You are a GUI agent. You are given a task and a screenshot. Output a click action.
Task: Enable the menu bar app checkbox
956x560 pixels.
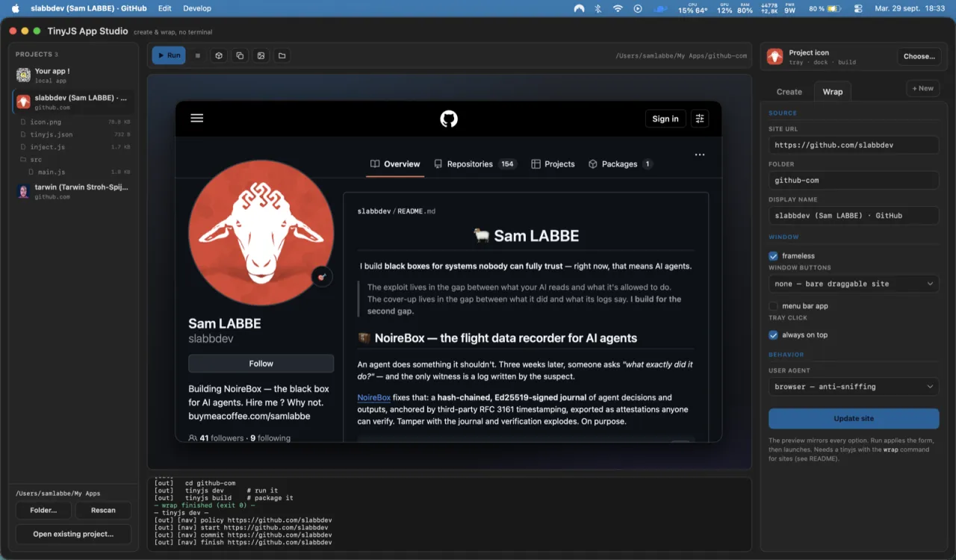click(x=774, y=306)
